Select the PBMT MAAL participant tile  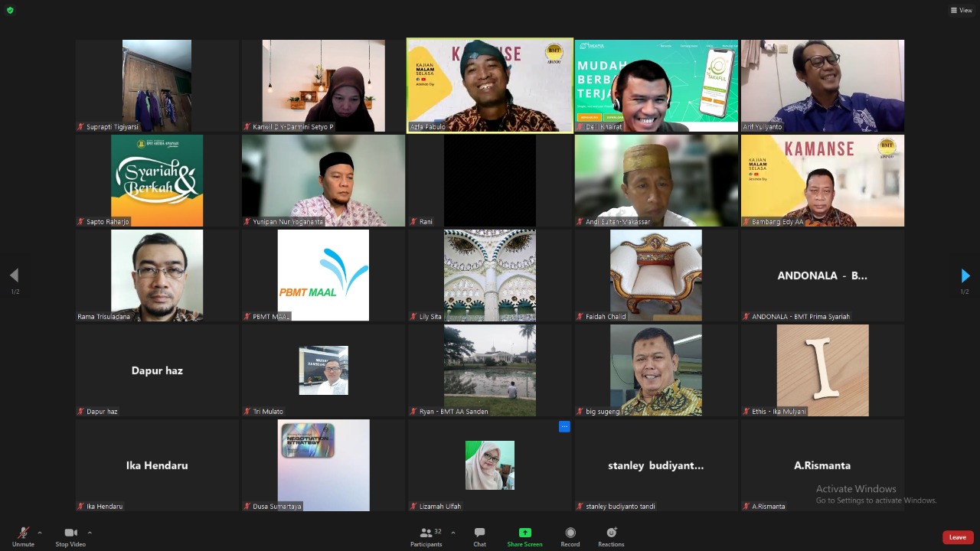click(x=323, y=275)
